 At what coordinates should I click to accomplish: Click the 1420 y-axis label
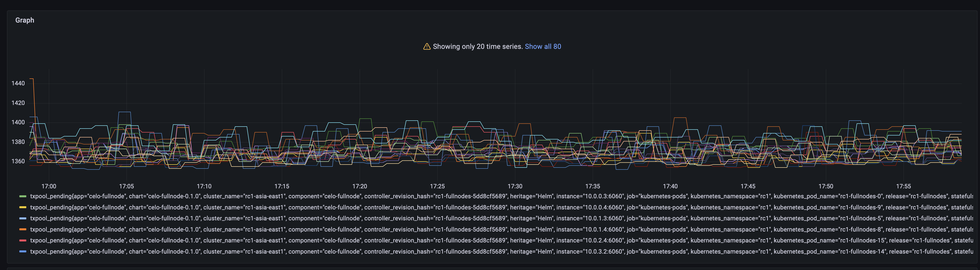tap(18, 103)
